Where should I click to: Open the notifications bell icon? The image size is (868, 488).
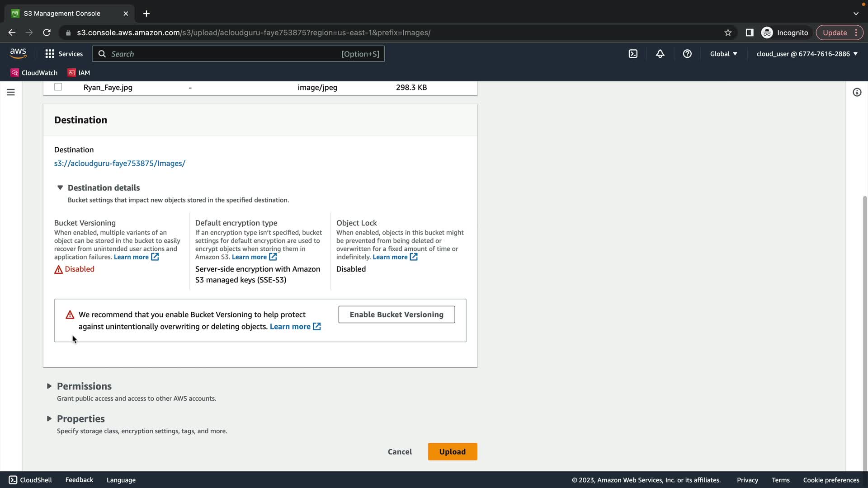pos(660,54)
